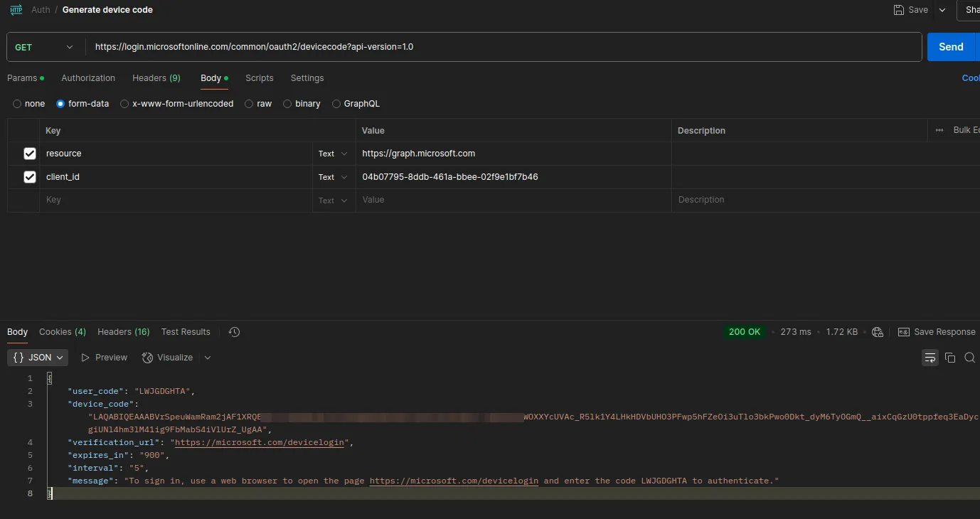Viewport: 980px width, 519px height.
Task: Open the Text type dropdown in empty row
Action: click(333, 200)
